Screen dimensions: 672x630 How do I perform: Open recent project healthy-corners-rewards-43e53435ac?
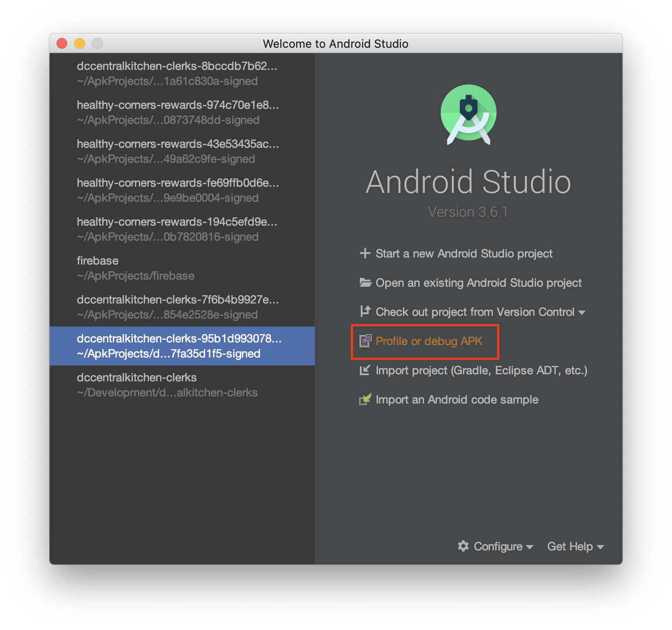point(182,151)
